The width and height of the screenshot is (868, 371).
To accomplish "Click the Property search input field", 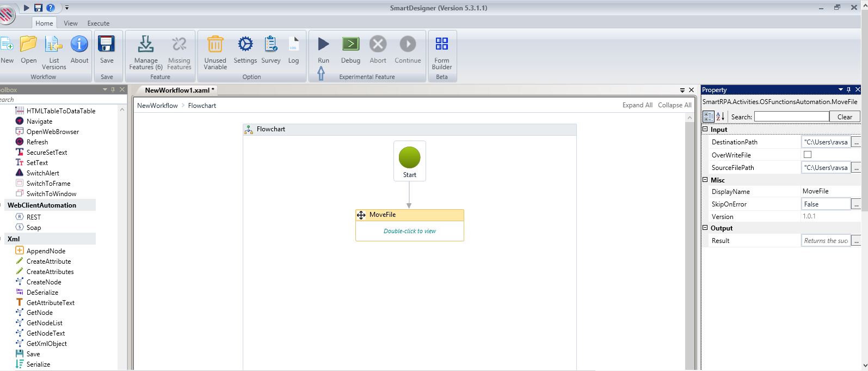I will click(x=791, y=117).
